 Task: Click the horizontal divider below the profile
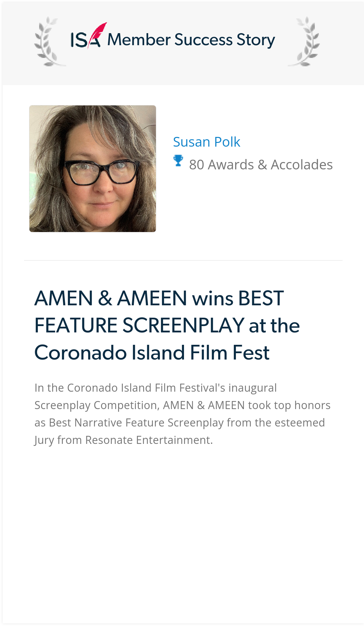[x=183, y=260]
